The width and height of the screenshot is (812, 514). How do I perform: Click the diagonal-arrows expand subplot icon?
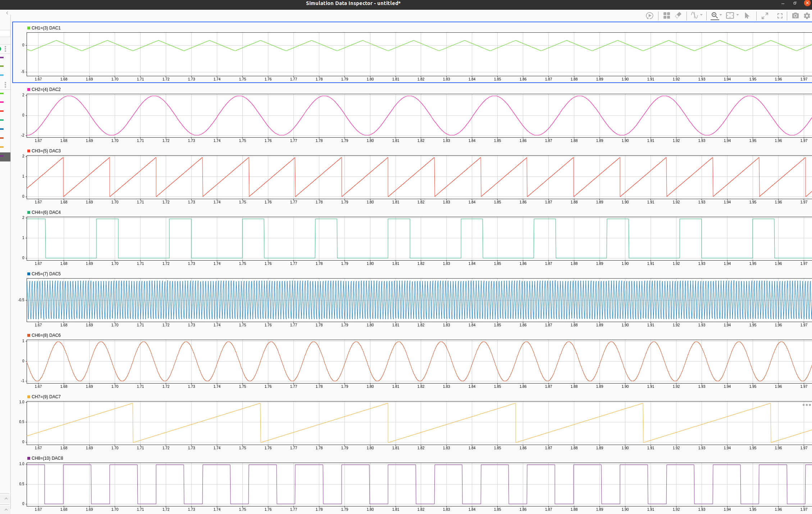click(x=765, y=16)
